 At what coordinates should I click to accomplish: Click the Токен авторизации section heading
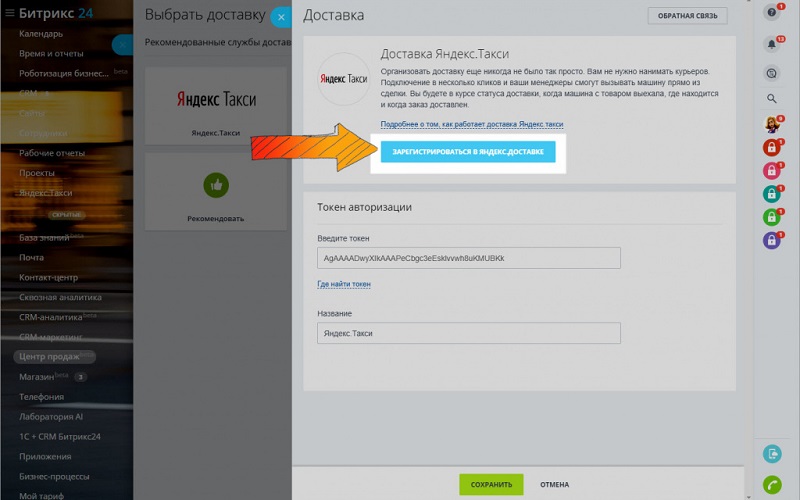click(364, 207)
